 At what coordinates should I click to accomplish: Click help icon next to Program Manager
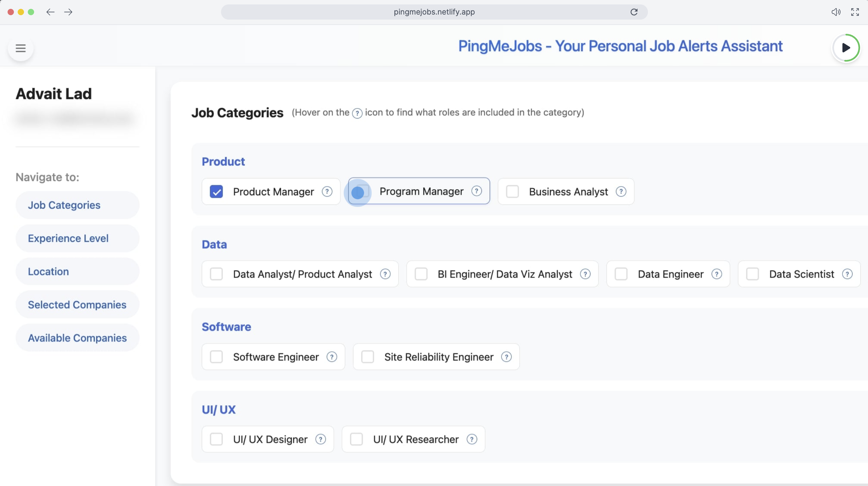pyautogui.click(x=476, y=191)
